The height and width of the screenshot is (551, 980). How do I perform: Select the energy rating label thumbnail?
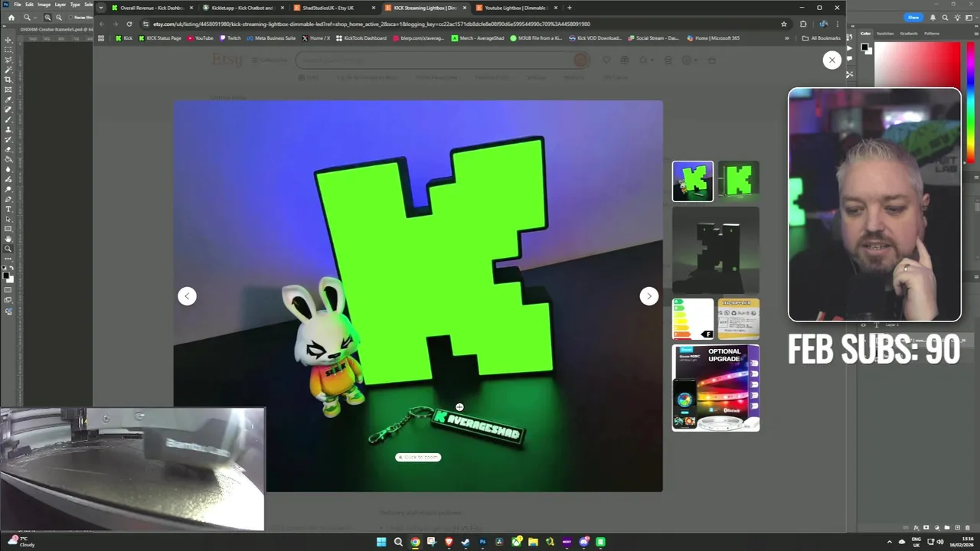pyautogui.click(x=693, y=319)
